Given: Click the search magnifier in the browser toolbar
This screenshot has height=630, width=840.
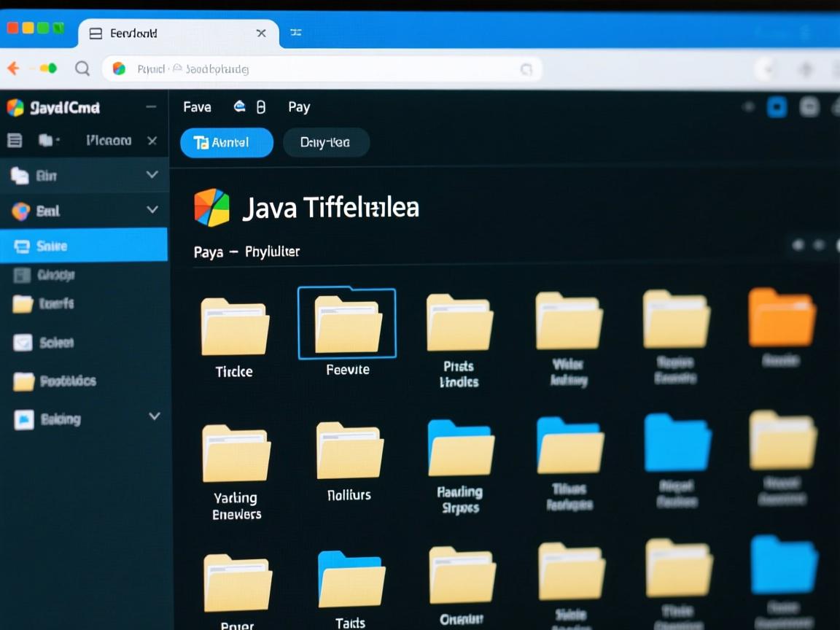Looking at the screenshot, I should [x=82, y=68].
